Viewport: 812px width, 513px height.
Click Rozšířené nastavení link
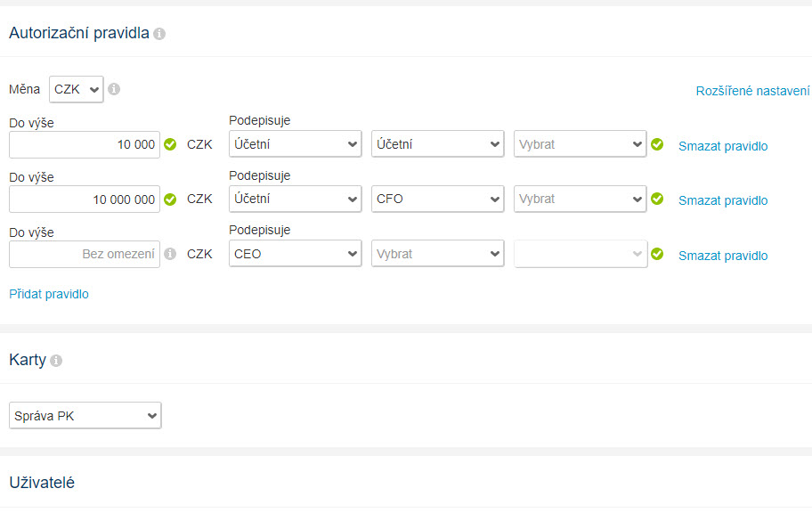tap(752, 91)
